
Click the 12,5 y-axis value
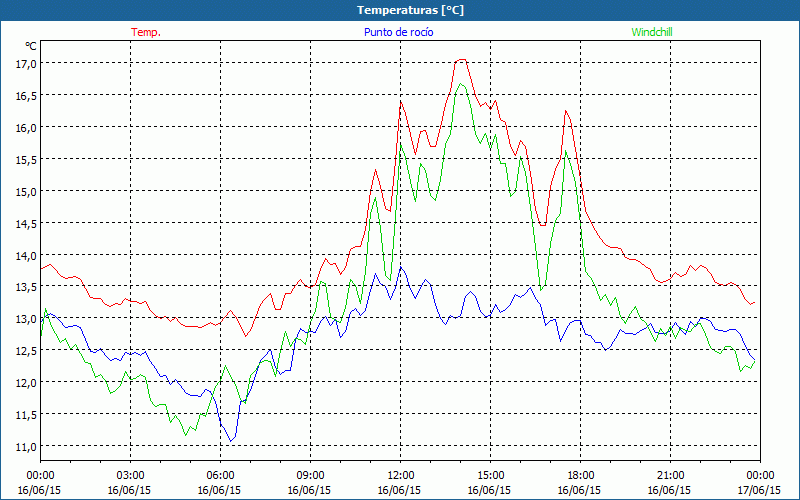[x=28, y=351]
